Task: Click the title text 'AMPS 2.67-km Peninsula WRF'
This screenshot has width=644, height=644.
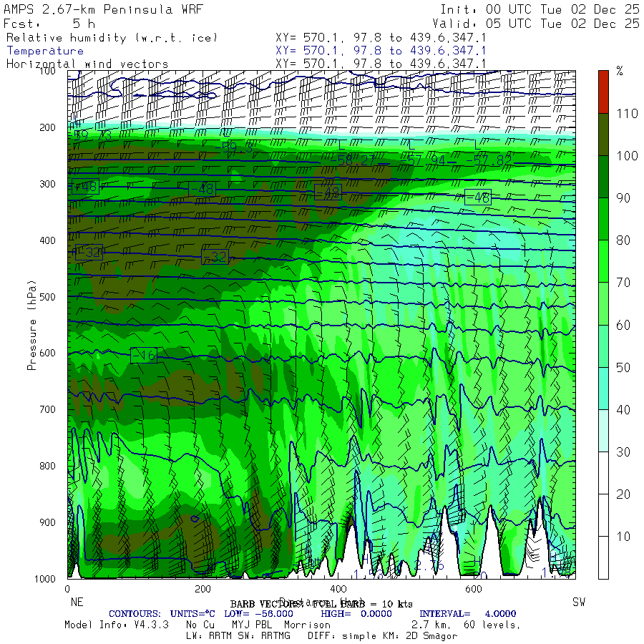Action: [x=103, y=9]
